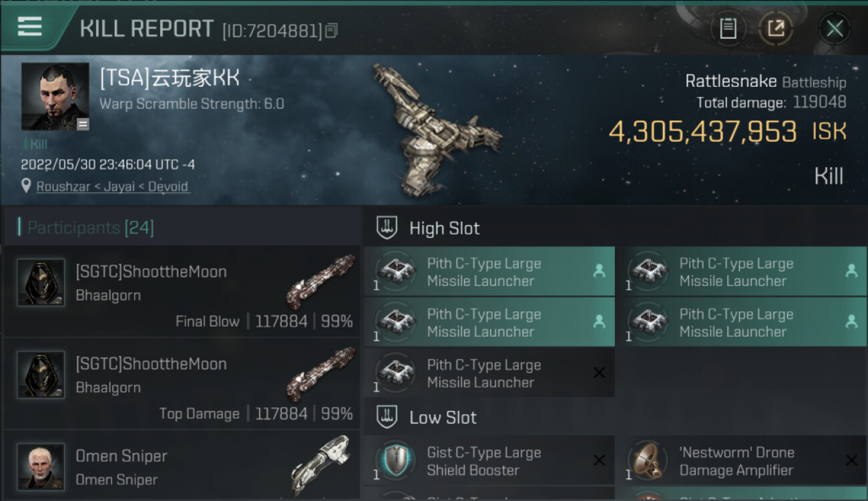This screenshot has width=868, height=501.
Task: Select Gist C-Type Large Shield Booster
Action: [x=489, y=461]
